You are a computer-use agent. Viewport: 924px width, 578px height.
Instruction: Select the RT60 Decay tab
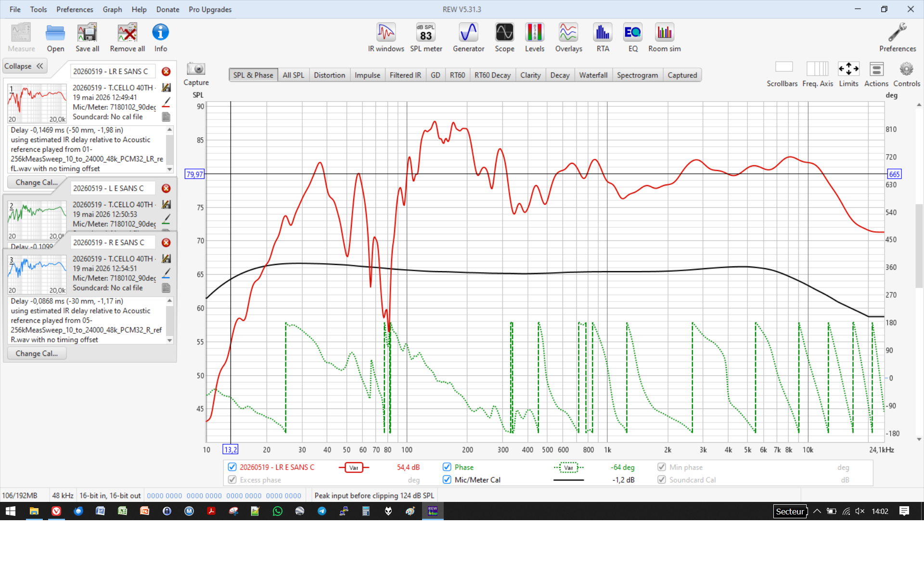(492, 75)
